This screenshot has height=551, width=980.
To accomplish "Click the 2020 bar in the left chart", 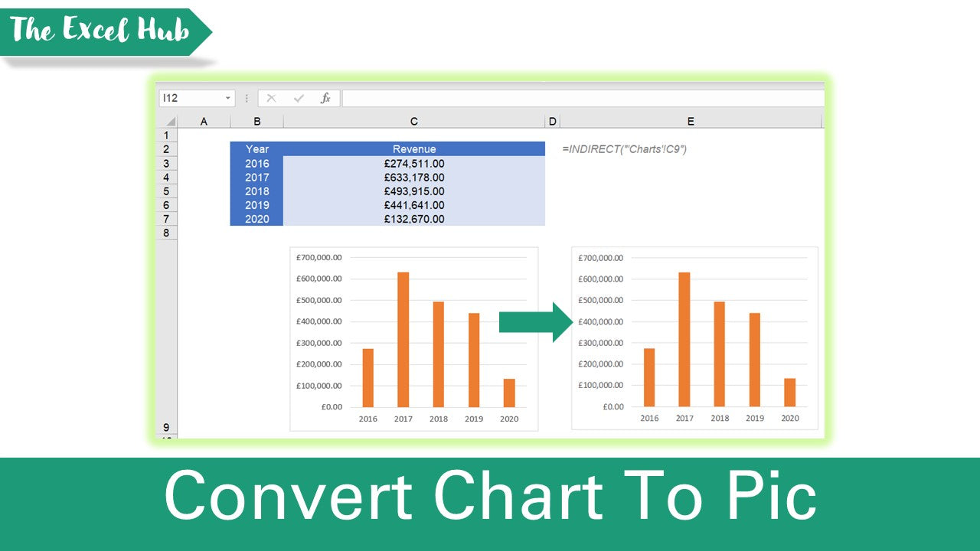I will coord(509,393).
